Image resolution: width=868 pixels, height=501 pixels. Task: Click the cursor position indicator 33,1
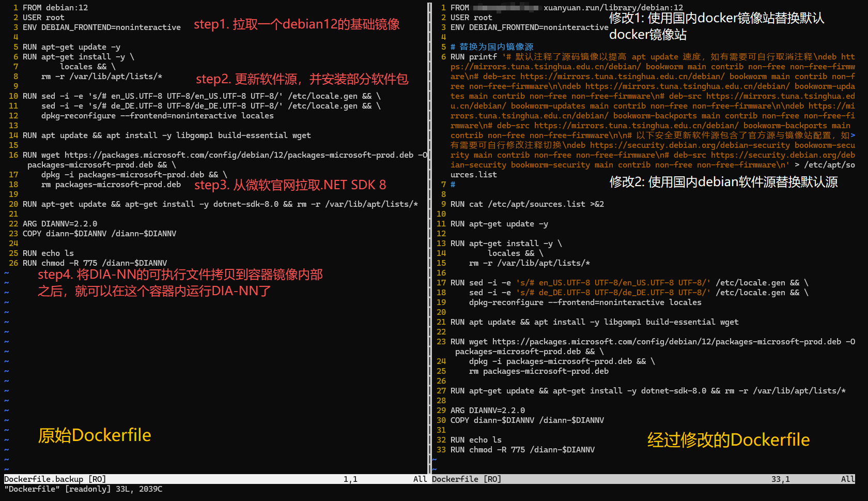click(780, 479)
